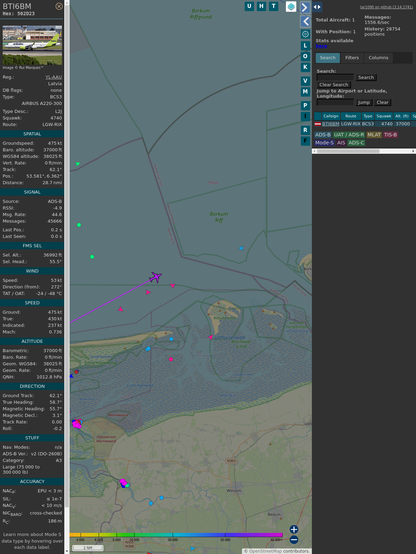The image size is (416, 554).
Task: Click the K map toggle button
Action: pos(305,67)
